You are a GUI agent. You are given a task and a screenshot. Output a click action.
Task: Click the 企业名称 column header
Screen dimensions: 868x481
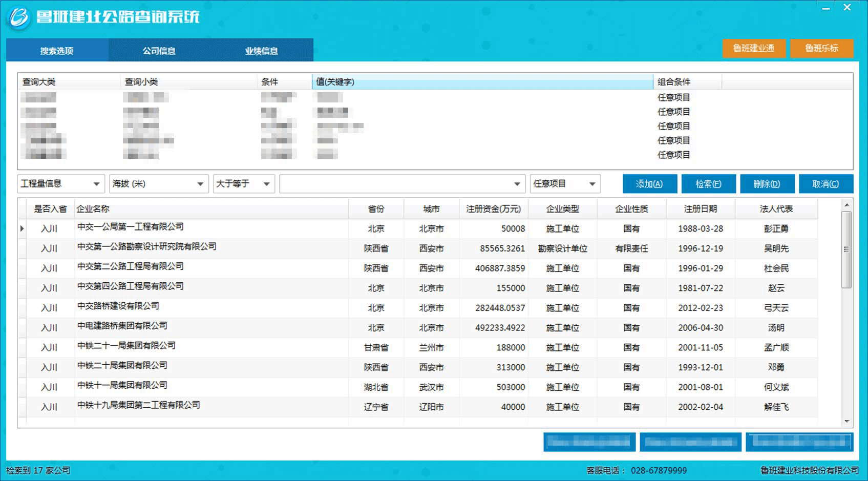click(x=211, y=209)
